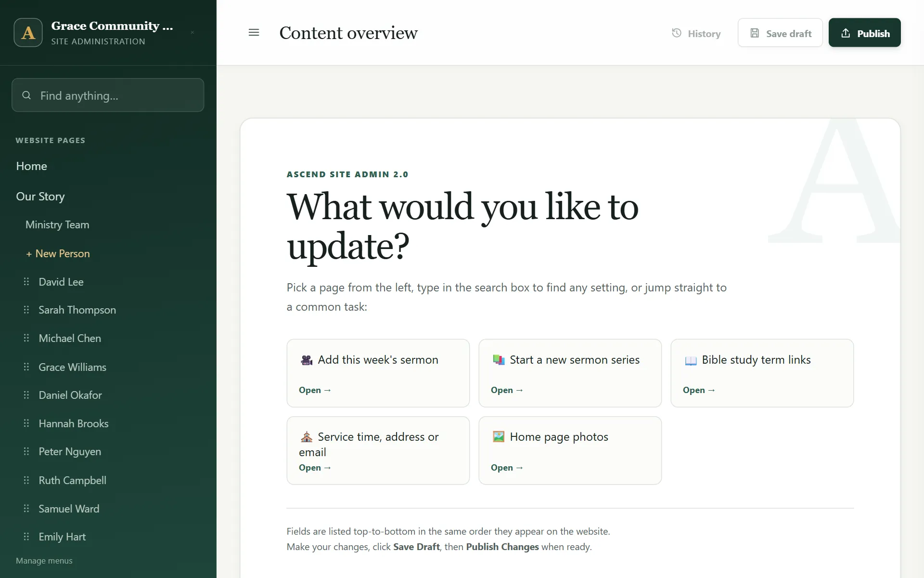Click the open book icon on Bible study card

pos(691,360)
